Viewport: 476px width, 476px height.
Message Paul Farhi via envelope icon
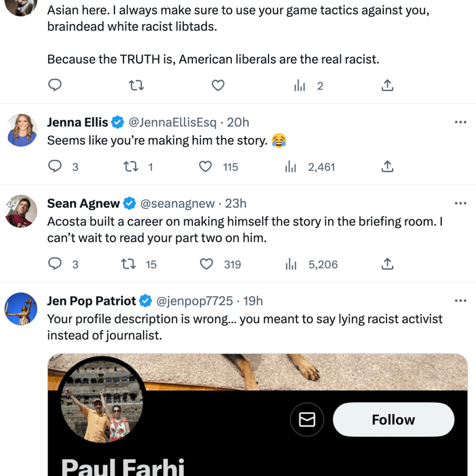coord(307,420)
